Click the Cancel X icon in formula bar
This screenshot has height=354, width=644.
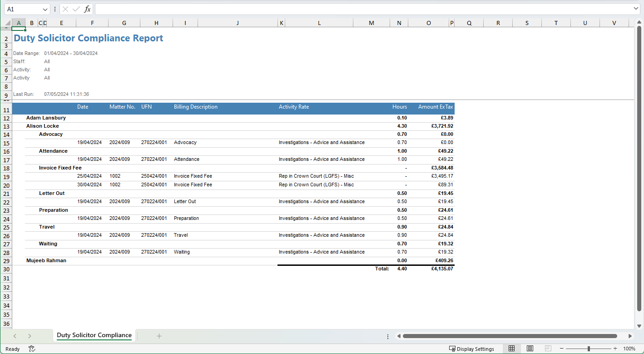[x=65, y=9]
